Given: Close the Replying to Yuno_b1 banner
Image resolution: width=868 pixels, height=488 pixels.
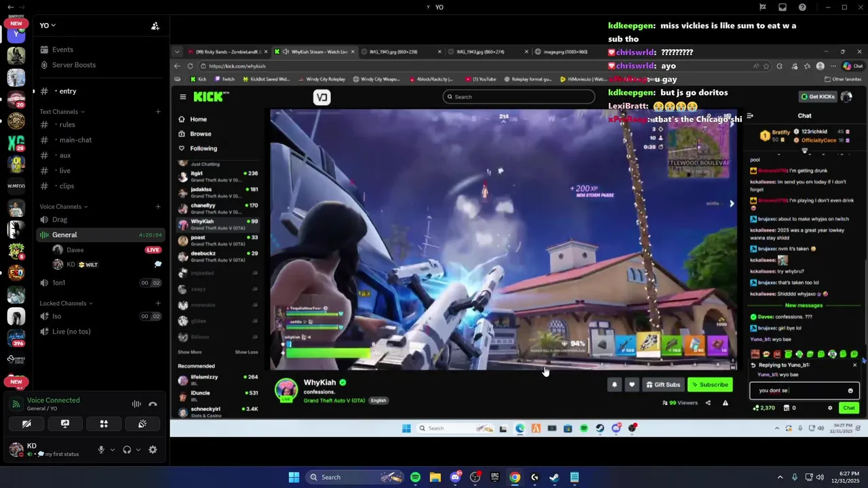Looking at the screenshot, I should pos(854,365).
